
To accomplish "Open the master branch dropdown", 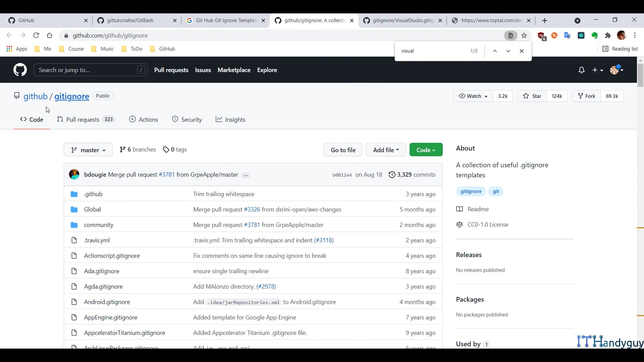I will 88,150.
